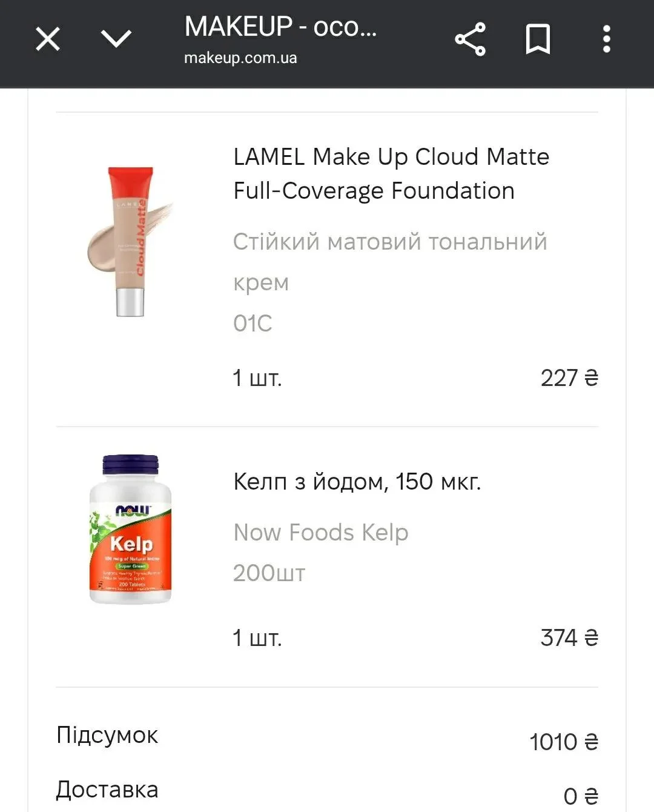Open LAMEL Cloud Matte foundation thumbnail
The image size is (654, 812).
tap(130, 242)
